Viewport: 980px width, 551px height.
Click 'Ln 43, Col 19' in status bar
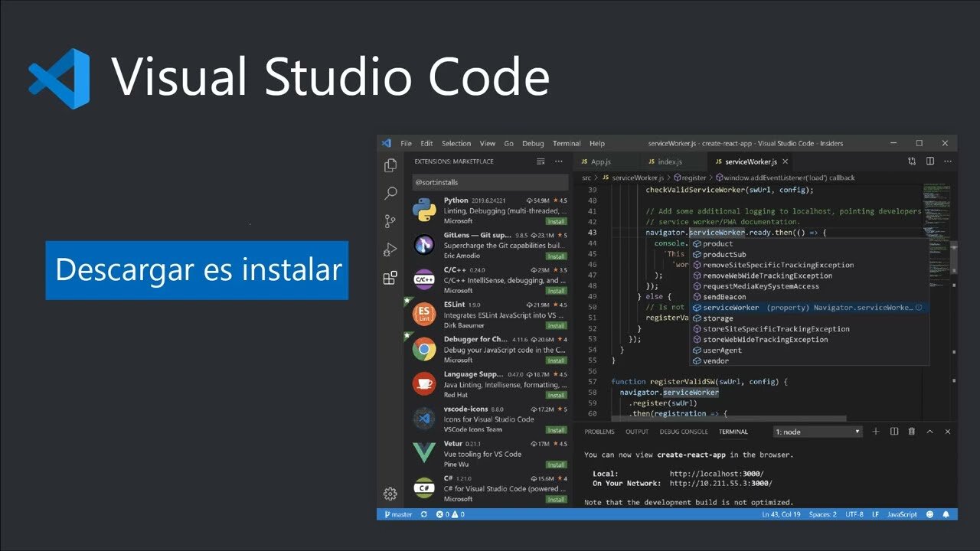pos(781,514)
